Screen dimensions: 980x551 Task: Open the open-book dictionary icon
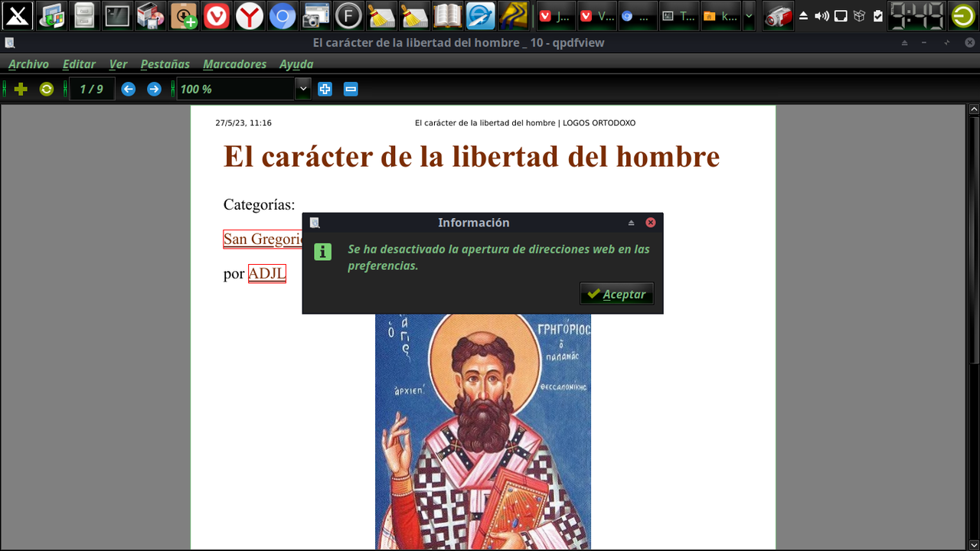pyautogui.click(x=448, y=15)
